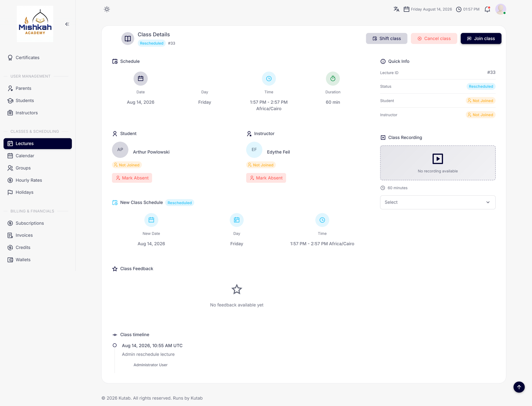This screenshot has height=406, width=532.
Task: Click the Duration stopwatch icon
Action: [x=333, y=78]
